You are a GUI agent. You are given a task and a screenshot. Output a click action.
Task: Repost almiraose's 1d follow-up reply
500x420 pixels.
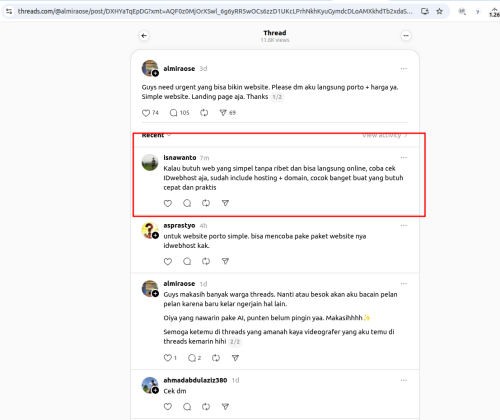click(x=216, y=358)
